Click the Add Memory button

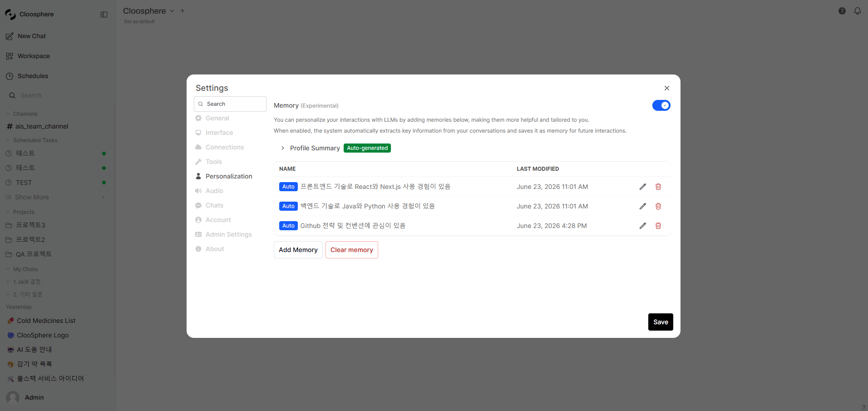[x=298, y=250]
